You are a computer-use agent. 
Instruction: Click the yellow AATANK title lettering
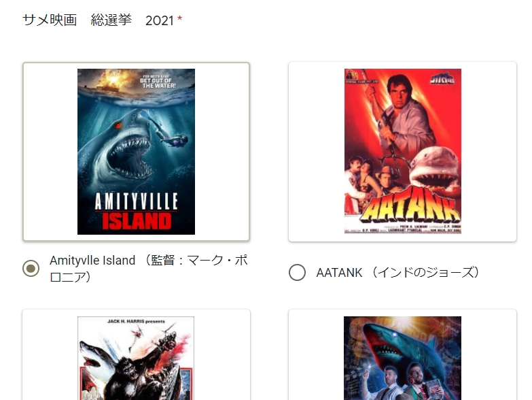[410, 207]
